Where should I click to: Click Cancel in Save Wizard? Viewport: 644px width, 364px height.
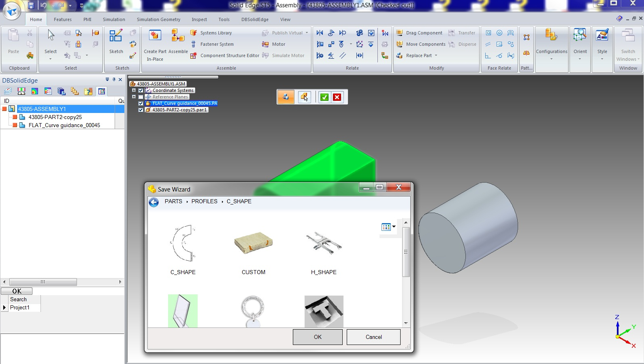pos(373,337)
